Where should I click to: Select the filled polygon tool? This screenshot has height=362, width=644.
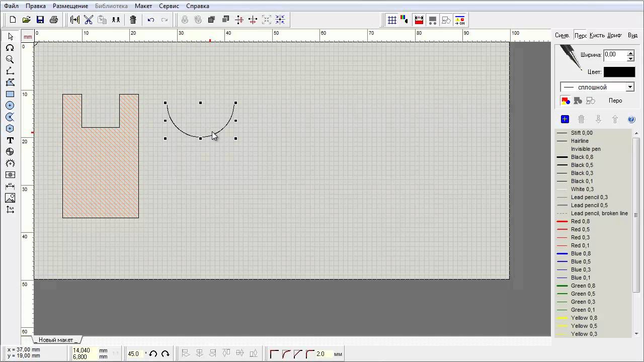(x=10, y=82)
